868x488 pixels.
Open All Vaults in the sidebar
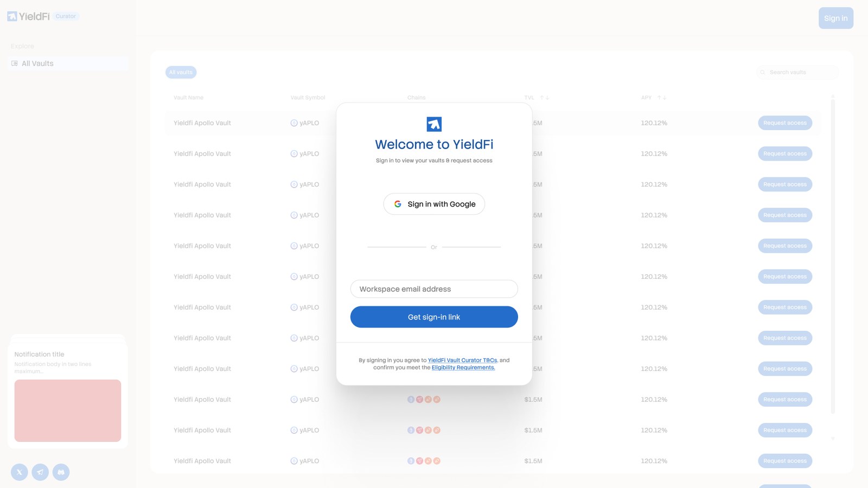click(x=68, y=63)
